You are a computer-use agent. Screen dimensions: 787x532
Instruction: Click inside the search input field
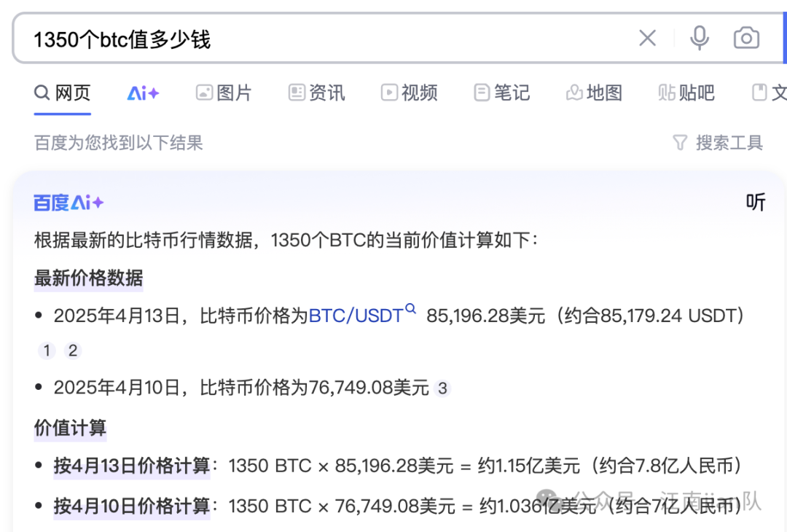(291, 37)
